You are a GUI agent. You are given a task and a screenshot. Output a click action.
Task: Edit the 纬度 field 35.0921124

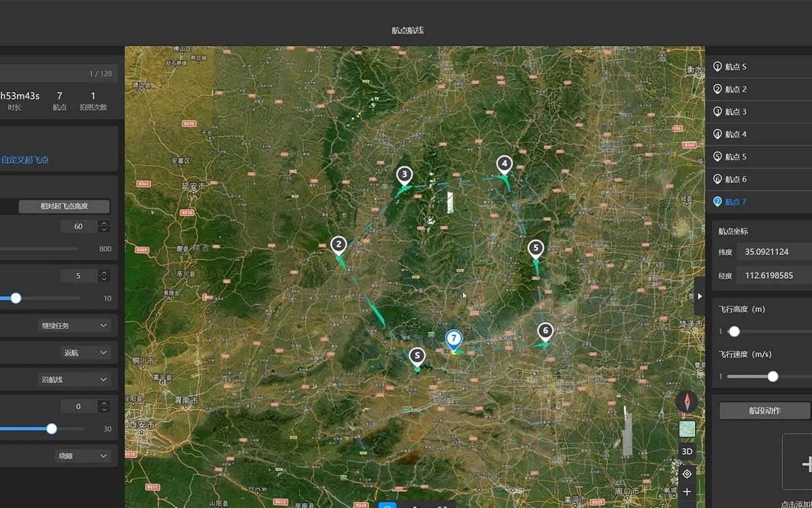pos(775,251)
